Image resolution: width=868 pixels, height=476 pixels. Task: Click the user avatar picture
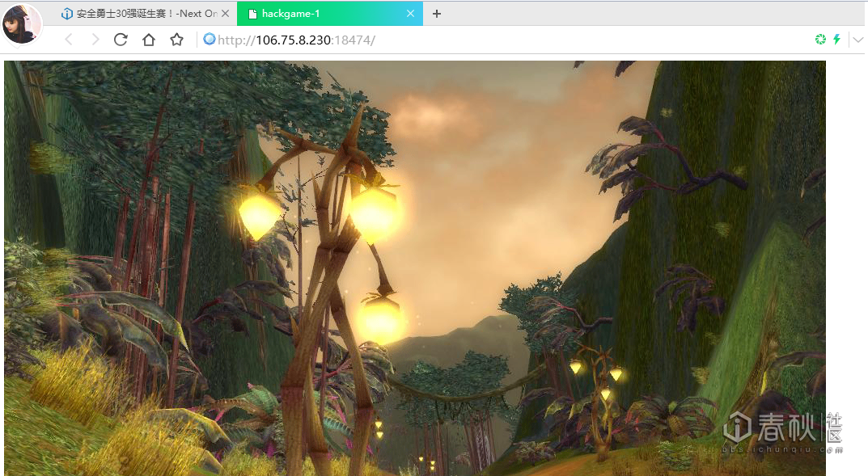22,23
